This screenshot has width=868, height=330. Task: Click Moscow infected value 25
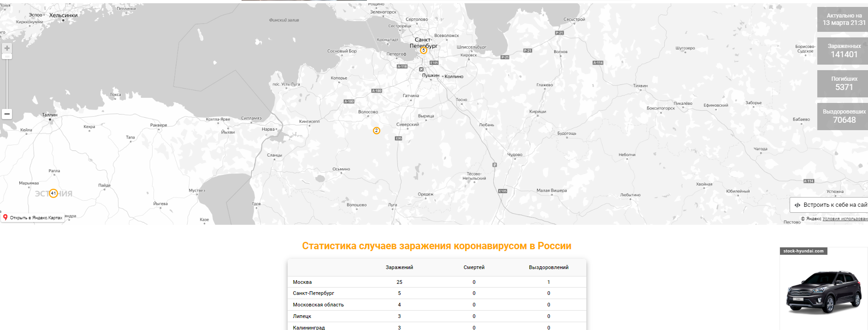pyautogui.click(x=399, y=282)
